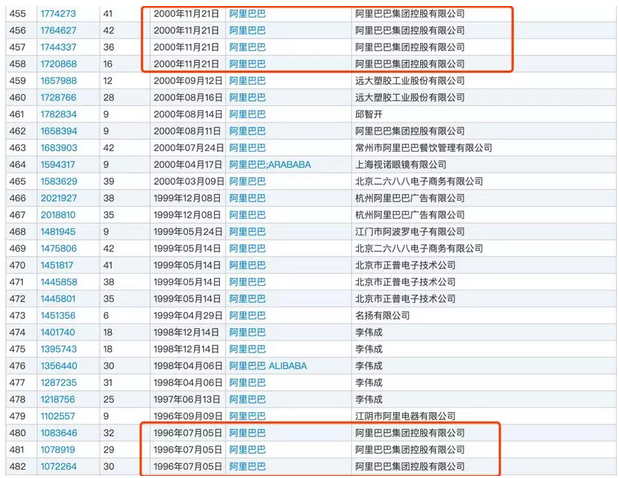619x478 pixels.
Task: Select the date 2000年08月11日
Action: point(187,131)
